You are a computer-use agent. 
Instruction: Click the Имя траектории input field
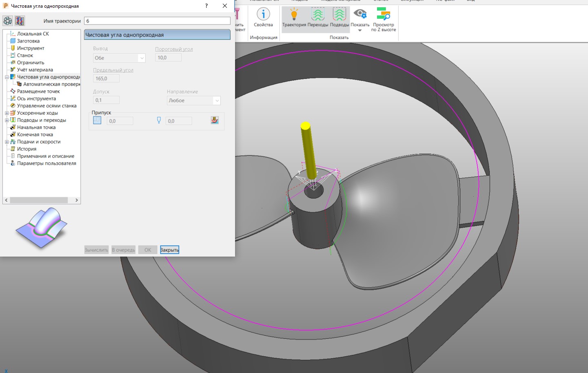[157, 21]
